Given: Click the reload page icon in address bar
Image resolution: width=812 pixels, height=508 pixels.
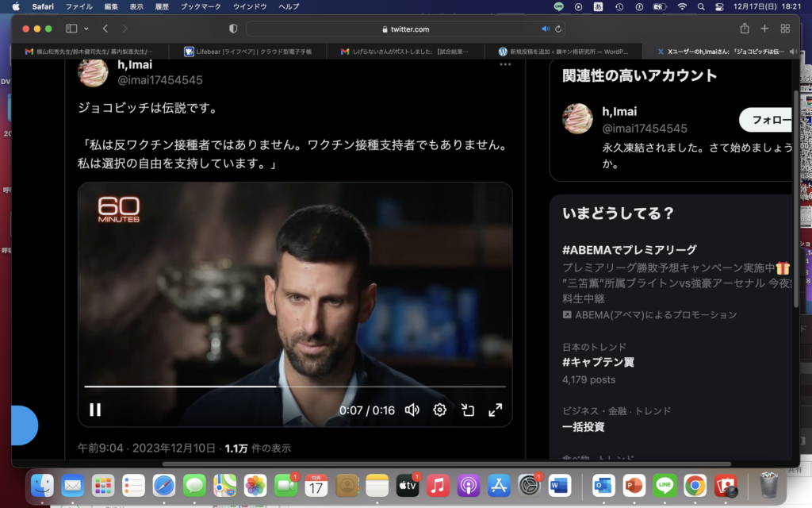Looking at the screenshot, I should coord(557,27).
